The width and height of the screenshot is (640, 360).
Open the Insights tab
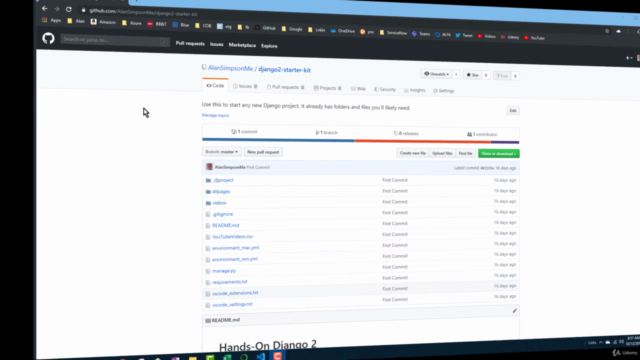click(414, 90)
